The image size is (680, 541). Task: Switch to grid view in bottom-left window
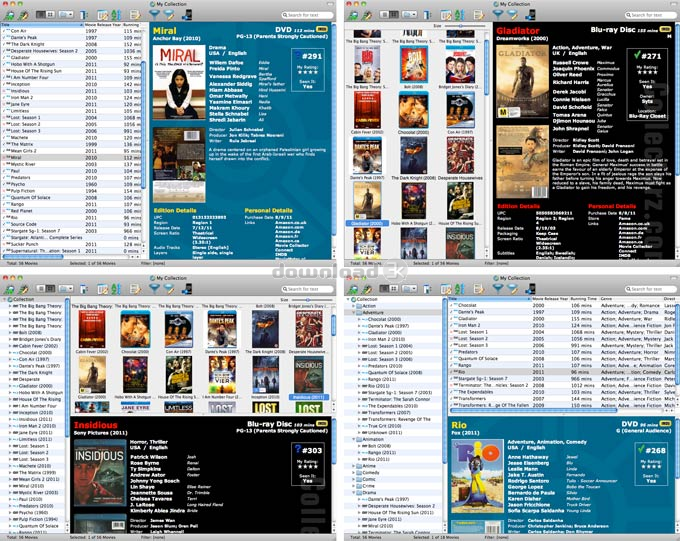tap(50, 289)
